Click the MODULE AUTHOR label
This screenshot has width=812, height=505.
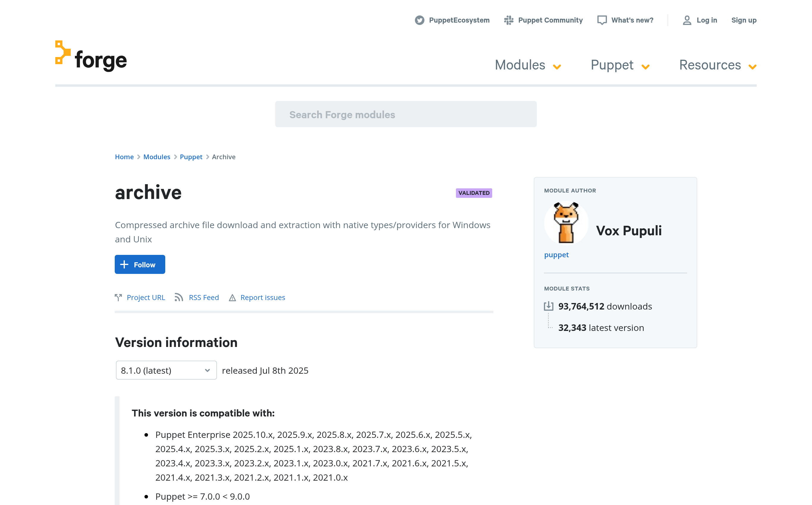point(570,191)
